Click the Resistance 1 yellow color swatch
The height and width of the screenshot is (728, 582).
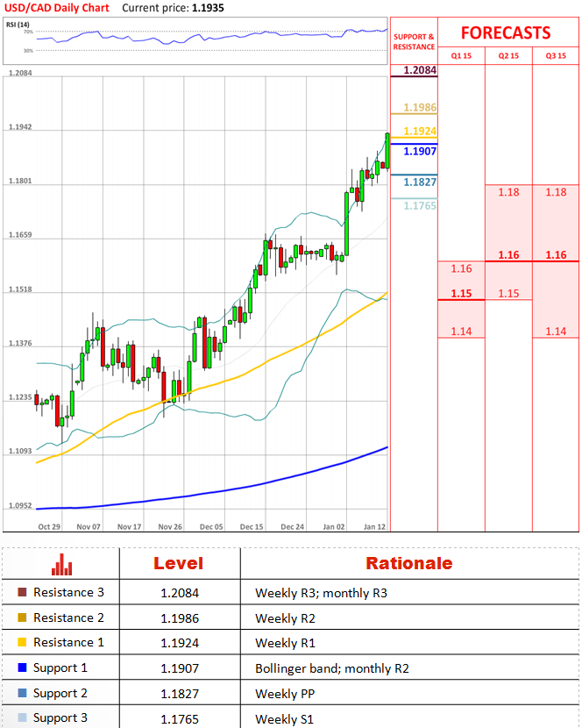point(22,642)
